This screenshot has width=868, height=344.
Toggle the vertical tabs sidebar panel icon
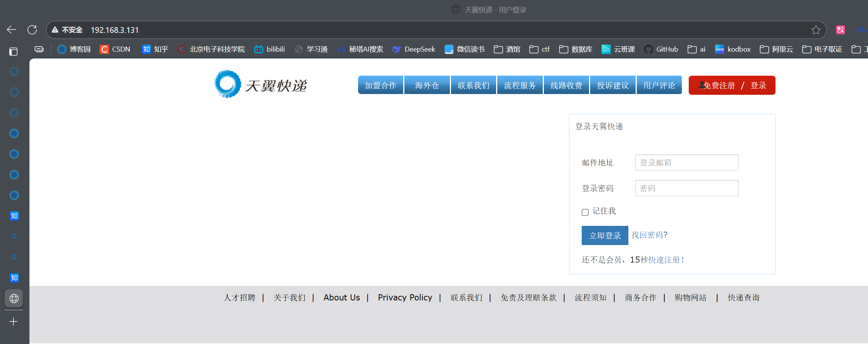13,51
